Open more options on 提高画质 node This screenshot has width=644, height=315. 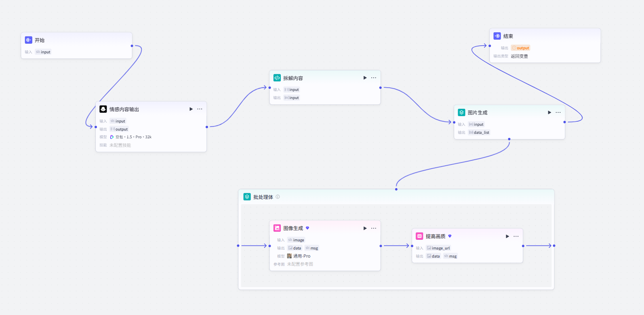tap(516, 236)
